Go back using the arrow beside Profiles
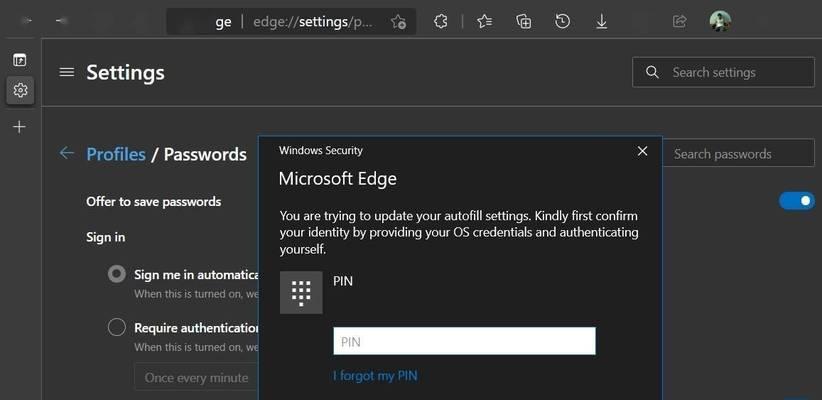The width and height of the screenshot is (822, 400). click(x=67, y=153)
